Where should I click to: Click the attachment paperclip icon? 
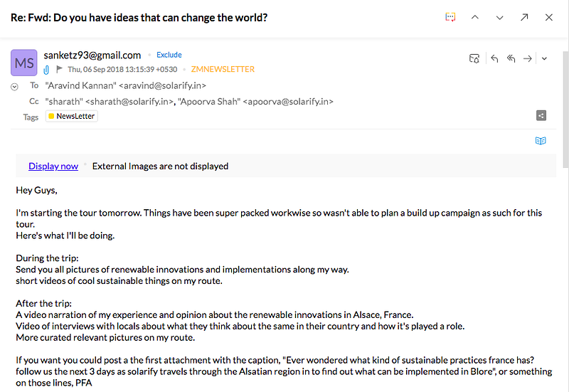46,69
